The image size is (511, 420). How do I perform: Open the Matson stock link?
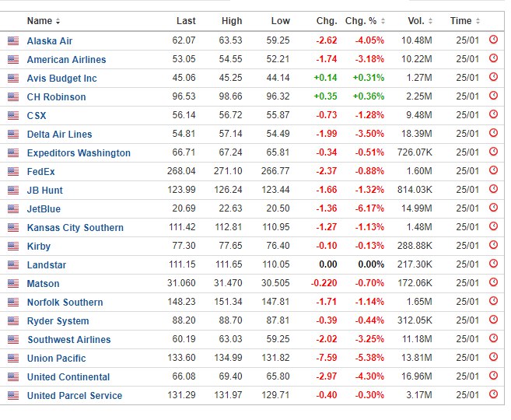tap(43, 284)
